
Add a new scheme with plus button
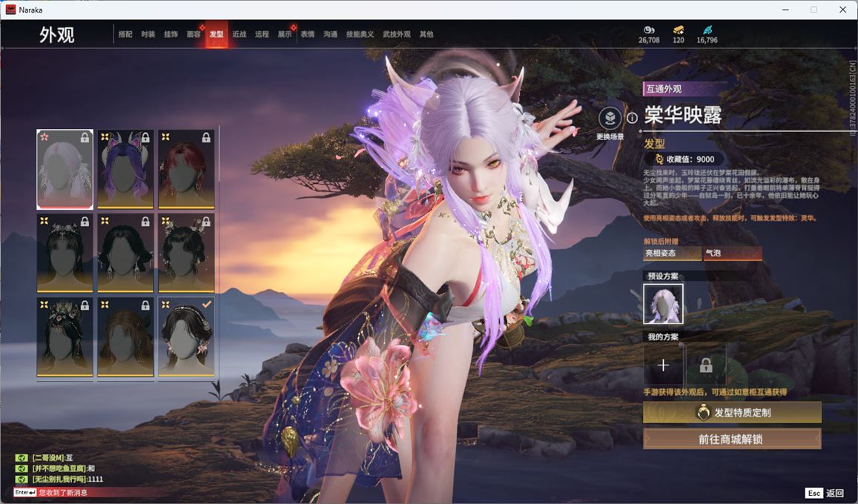(663, 365)
